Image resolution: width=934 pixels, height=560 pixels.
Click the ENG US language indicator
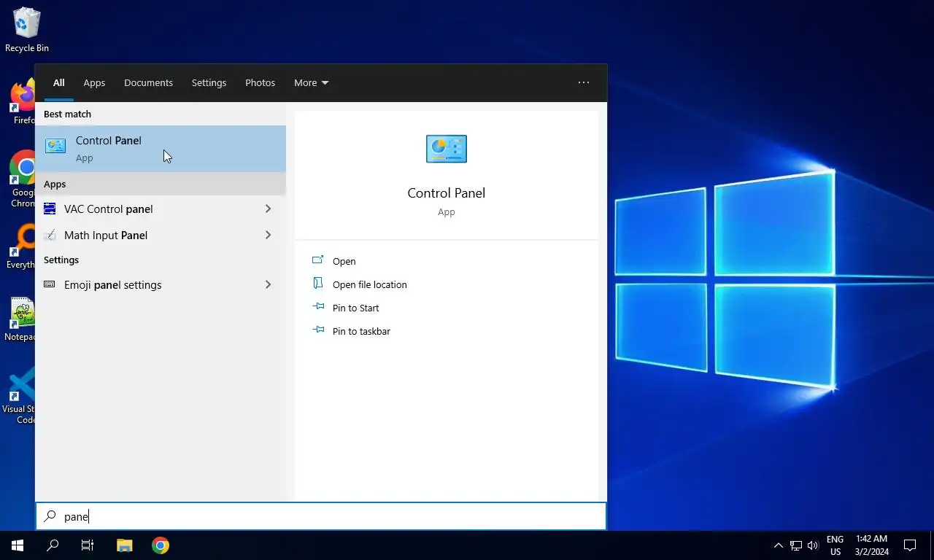pos(835,545)
